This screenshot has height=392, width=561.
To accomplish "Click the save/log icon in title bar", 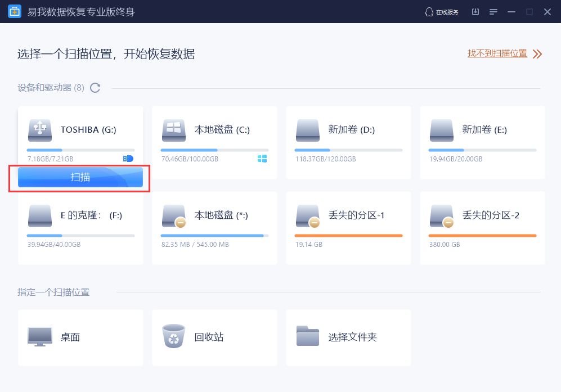I will 475,11.
